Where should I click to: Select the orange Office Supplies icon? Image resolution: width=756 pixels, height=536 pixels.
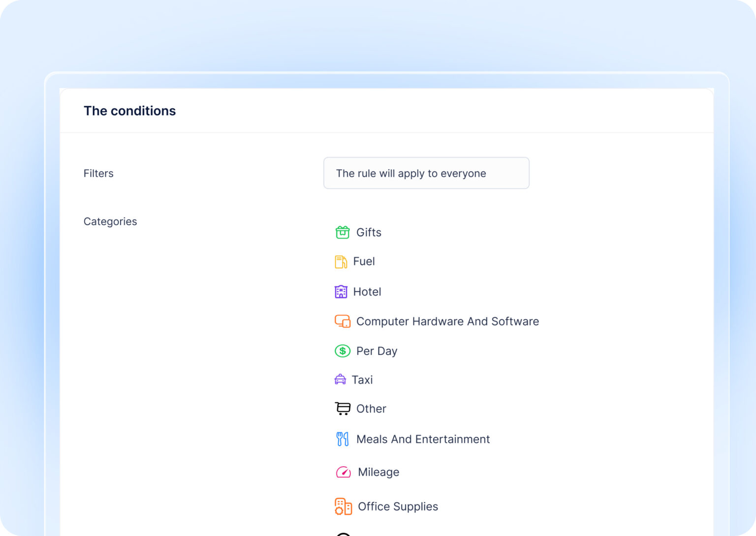pyautogui.click(x=343, y=506)
